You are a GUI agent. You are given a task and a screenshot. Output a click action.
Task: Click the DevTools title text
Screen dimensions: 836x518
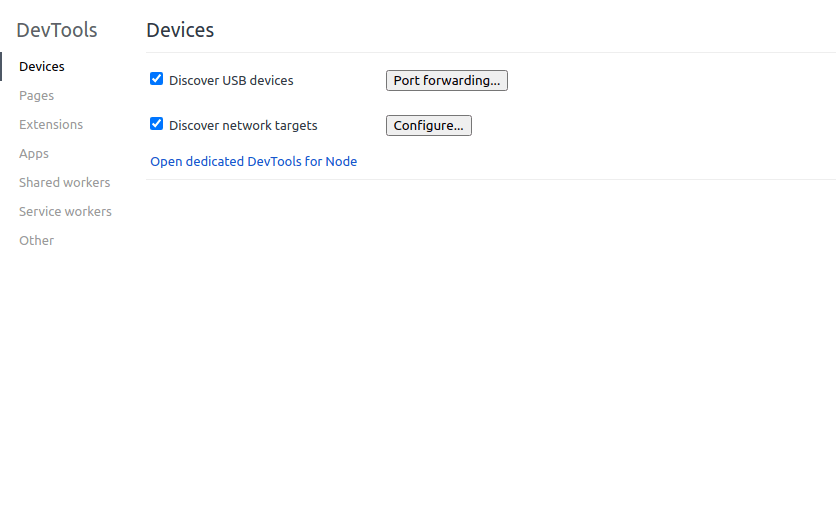pos(57,30)
